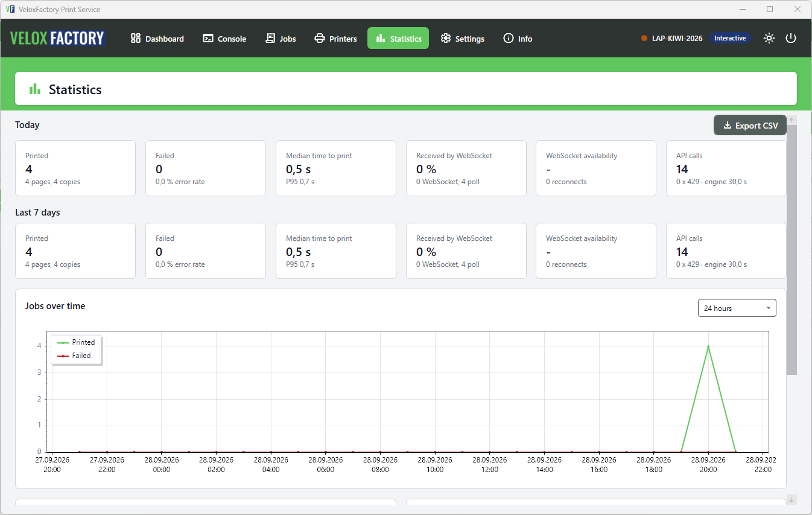The image size is (812, 515).
Task: Click the Printed legend entry in the chart
Action: pos(77,342)
